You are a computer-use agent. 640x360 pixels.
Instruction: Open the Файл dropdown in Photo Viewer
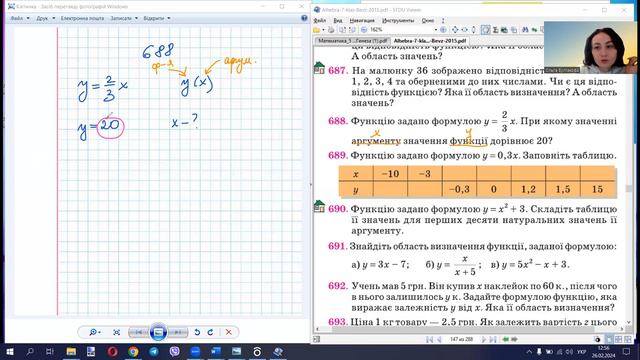20,18
